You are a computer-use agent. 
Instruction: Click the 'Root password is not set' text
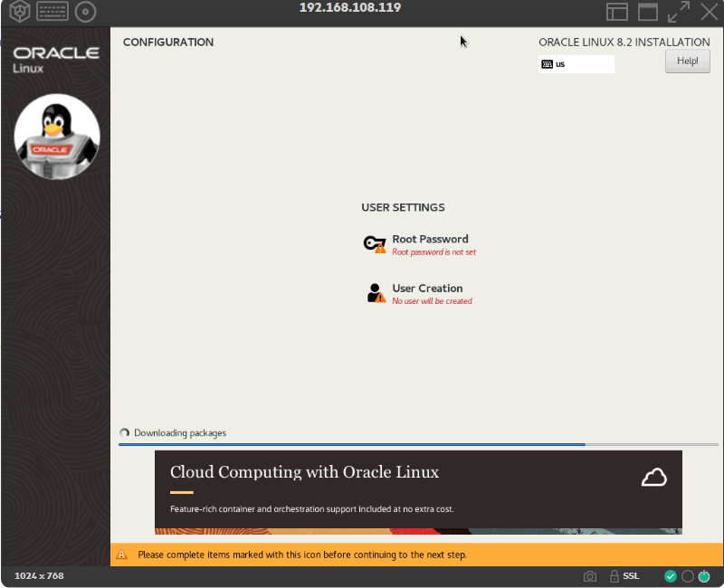[434, 252]
